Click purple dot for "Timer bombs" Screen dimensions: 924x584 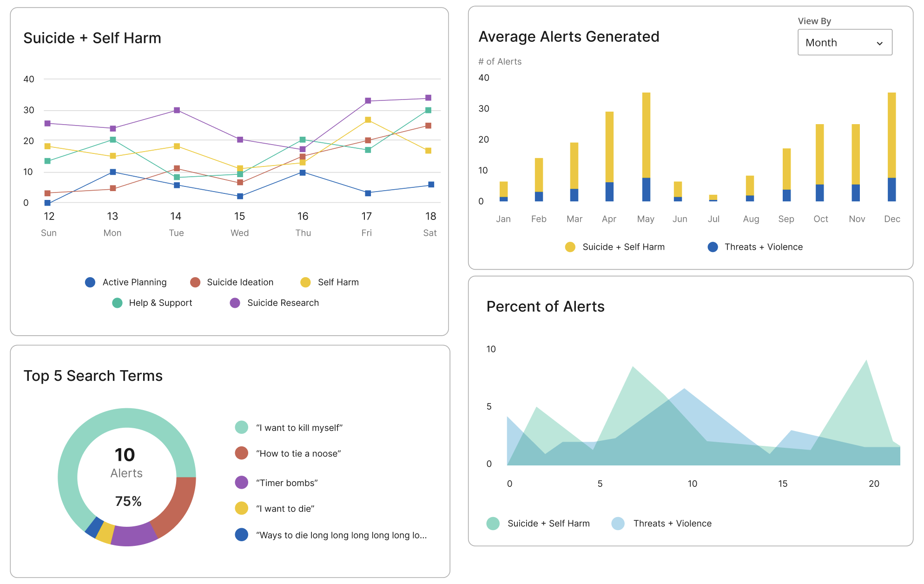241,483
